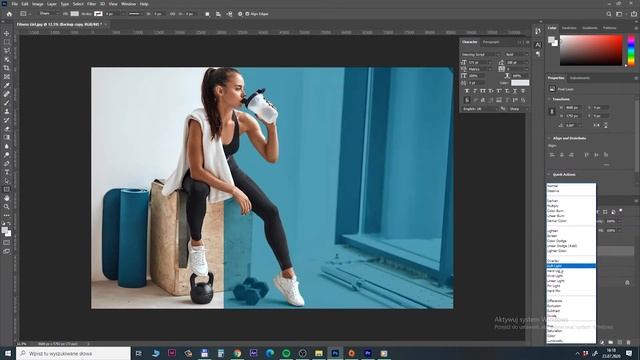
Task: Select the Rectangular Marquee tool
Action: click(7, 42)
